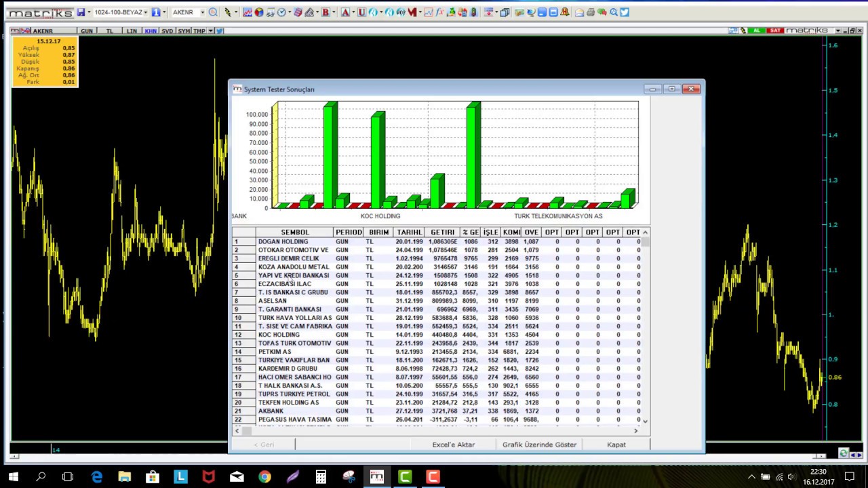The image size is (868, 488).
Task: Select KOC HOLDING table row
Action: 436,335
